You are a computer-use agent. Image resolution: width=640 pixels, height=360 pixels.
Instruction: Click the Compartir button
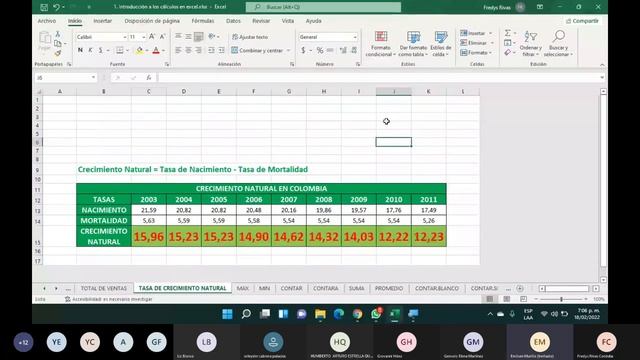pyautogui.click(x=582, y=21)
